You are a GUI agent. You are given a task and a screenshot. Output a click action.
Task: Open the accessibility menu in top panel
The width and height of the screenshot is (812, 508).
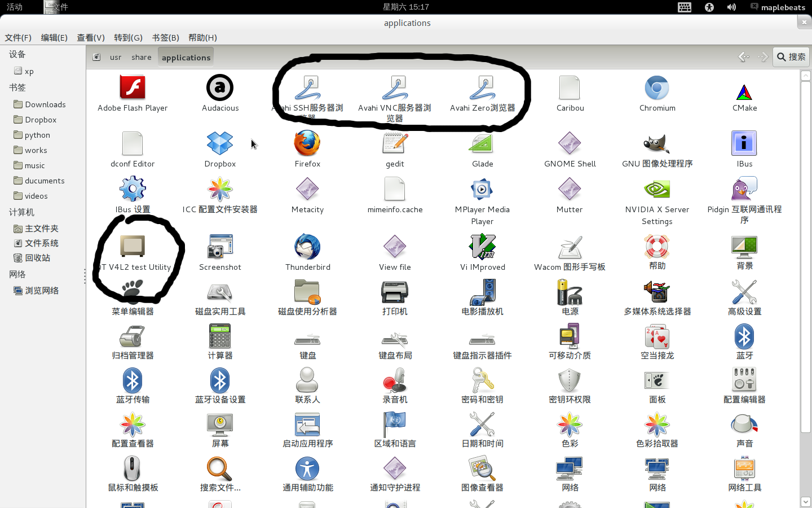pos(709,7)
